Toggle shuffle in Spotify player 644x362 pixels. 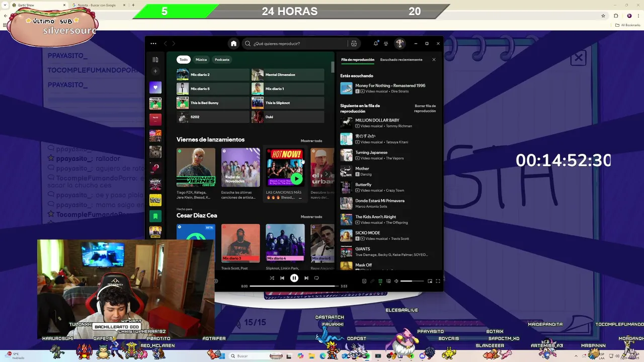[272, 278]
